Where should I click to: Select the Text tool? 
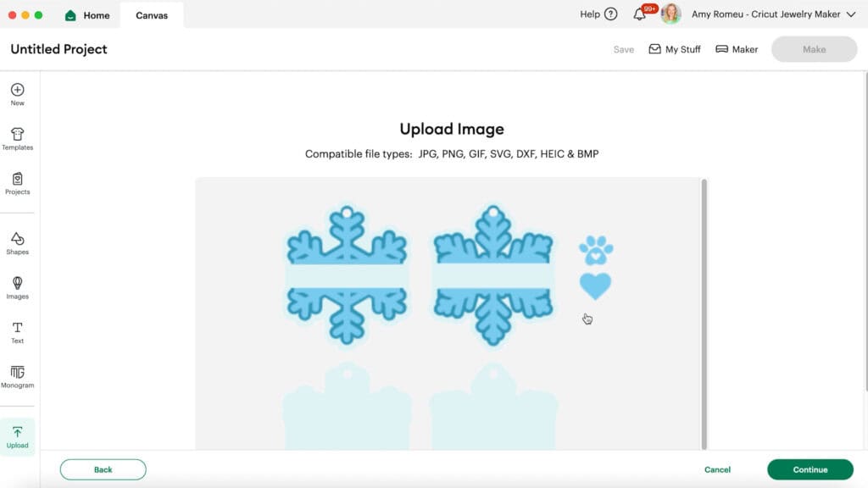coord(17,332)
